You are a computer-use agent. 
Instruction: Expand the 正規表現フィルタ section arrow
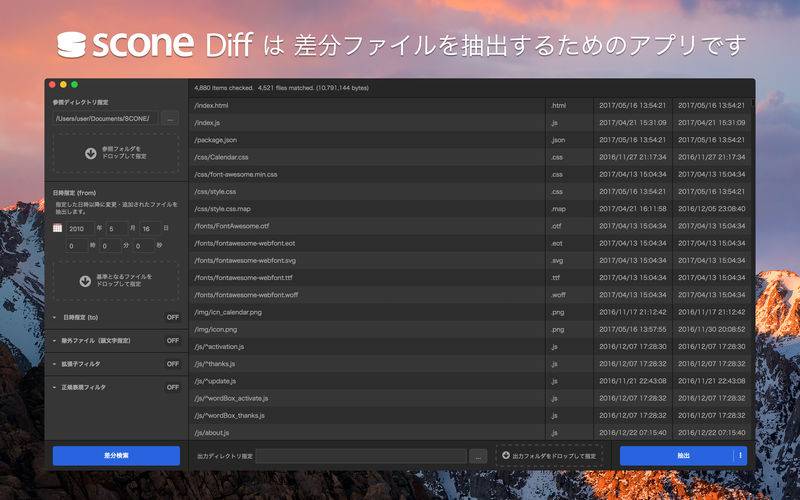(x=55, y=387)
